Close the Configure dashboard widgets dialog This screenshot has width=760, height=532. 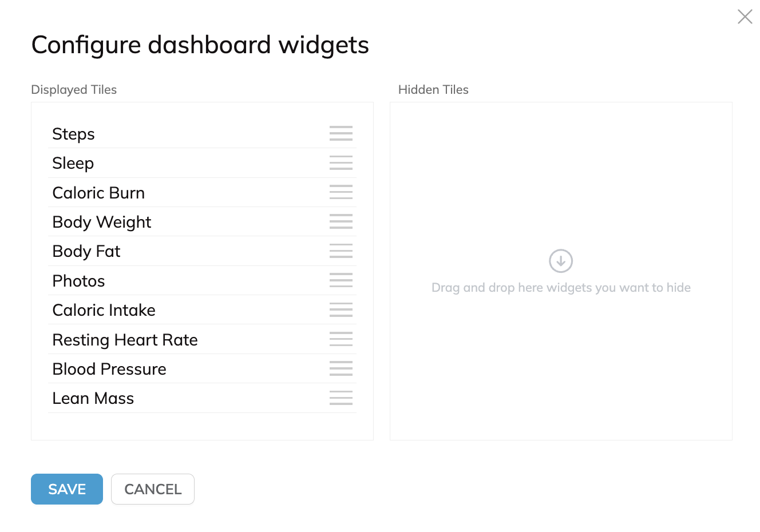coord(745,17)
